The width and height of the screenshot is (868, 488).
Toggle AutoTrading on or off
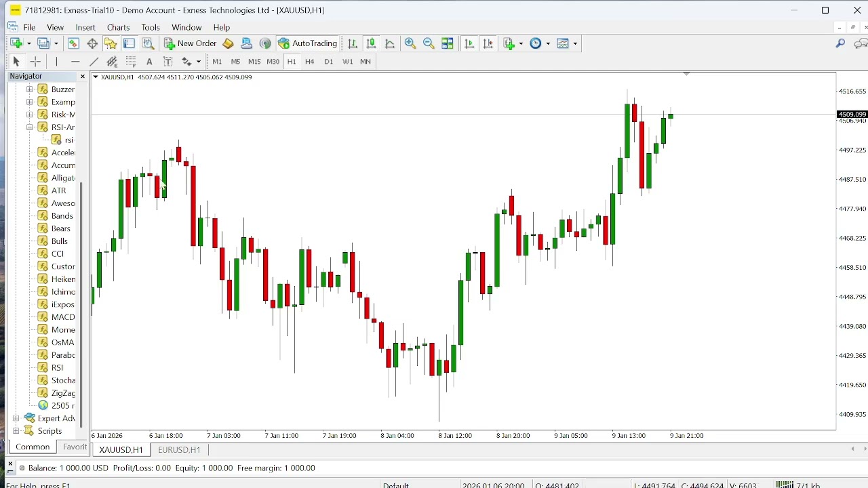(307, 43)
